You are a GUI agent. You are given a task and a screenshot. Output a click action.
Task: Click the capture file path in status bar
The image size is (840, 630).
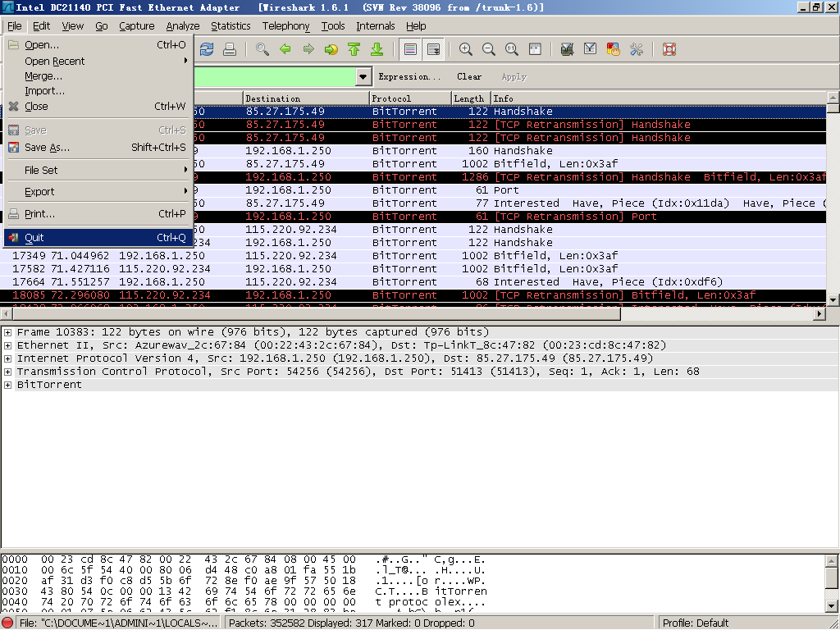click(x=118, y=623)
